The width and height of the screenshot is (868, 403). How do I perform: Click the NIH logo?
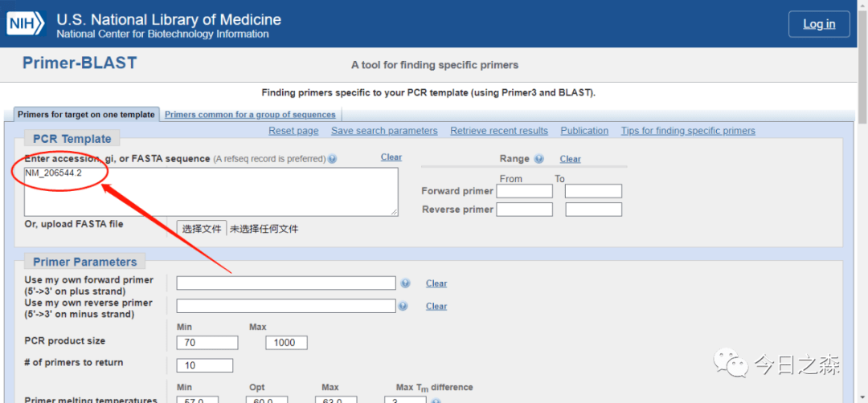click(x=26, y=24)
